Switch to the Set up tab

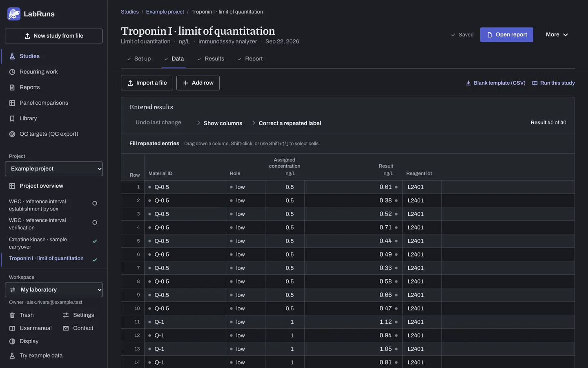tap(139, 59)
